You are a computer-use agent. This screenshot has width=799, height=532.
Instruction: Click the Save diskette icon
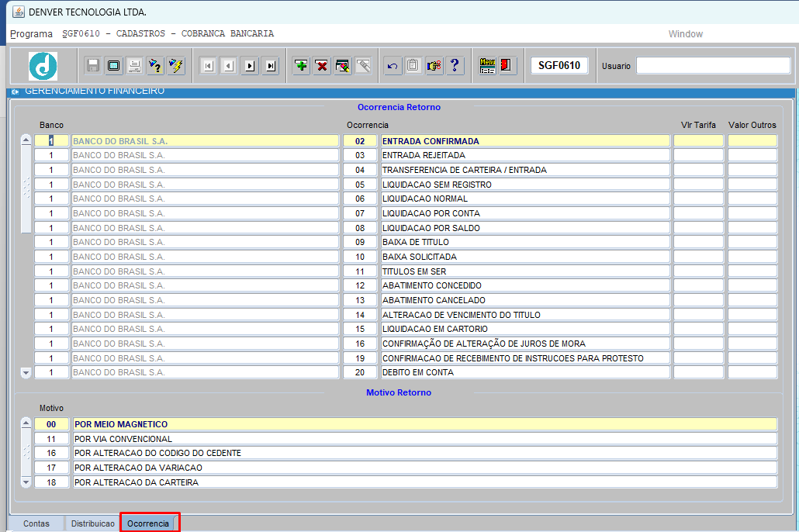(93, 66)
